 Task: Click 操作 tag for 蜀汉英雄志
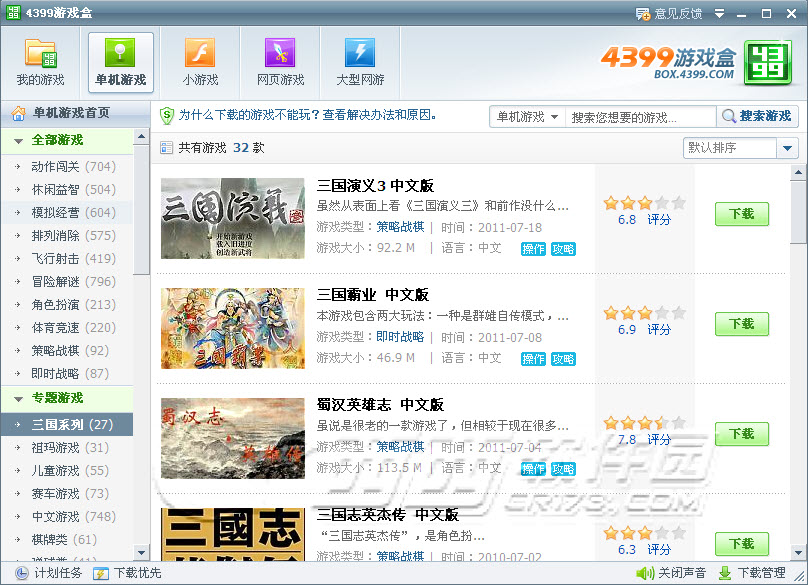tap(533, 469)
